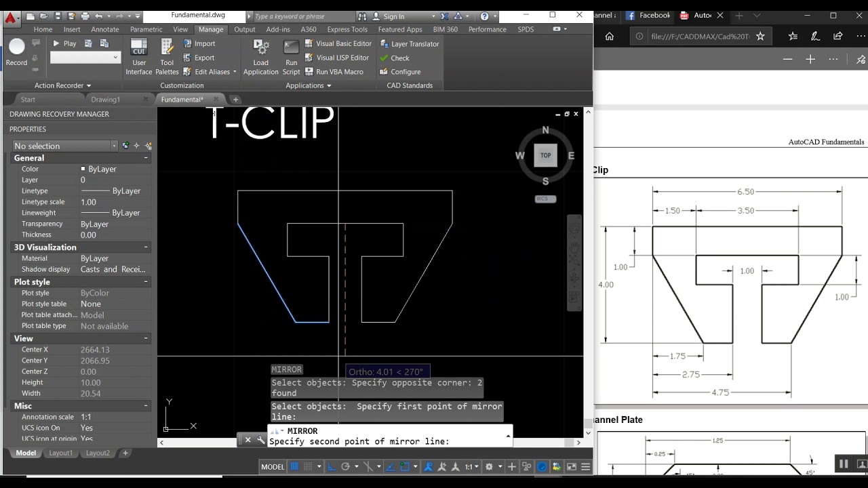The width and height of the screenshot is (868, 488).
Task: Click Zoom out minus in PDF toolbar
Action: (787, 59)
